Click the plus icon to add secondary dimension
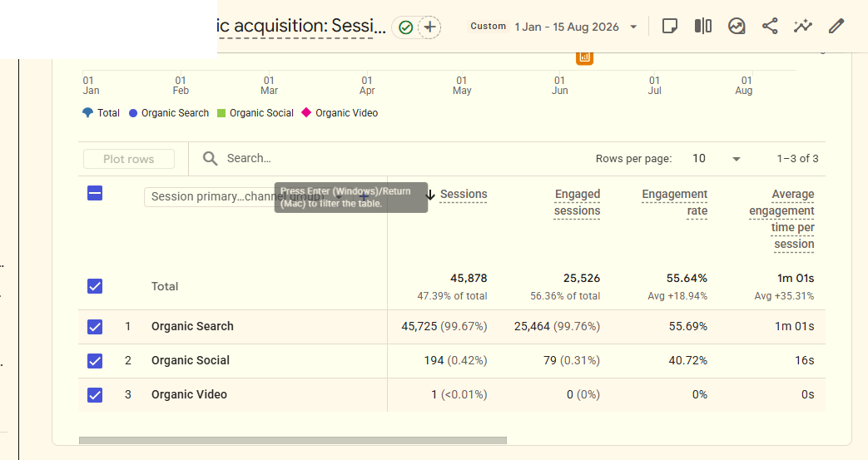Viewport: 868px width, 460px height. tap(364, 196)
